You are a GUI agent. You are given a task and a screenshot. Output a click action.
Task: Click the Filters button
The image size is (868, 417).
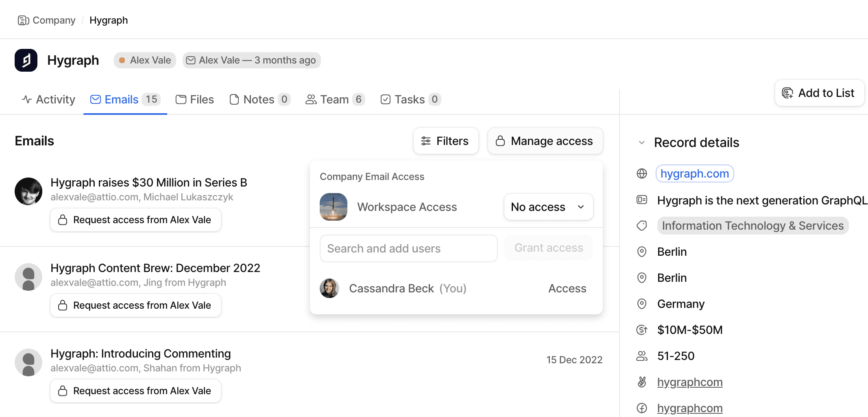click(446, 141)
